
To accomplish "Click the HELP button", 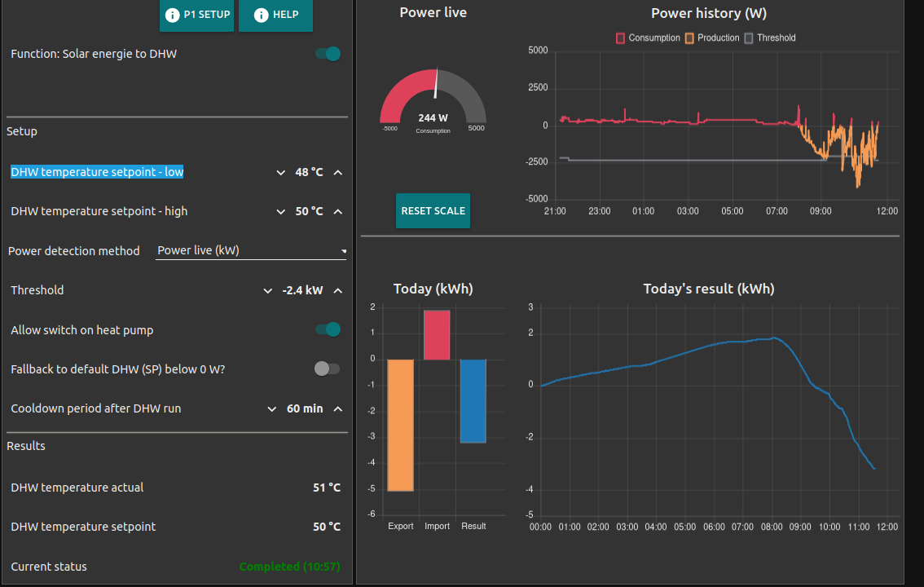I will pos(275,15).
